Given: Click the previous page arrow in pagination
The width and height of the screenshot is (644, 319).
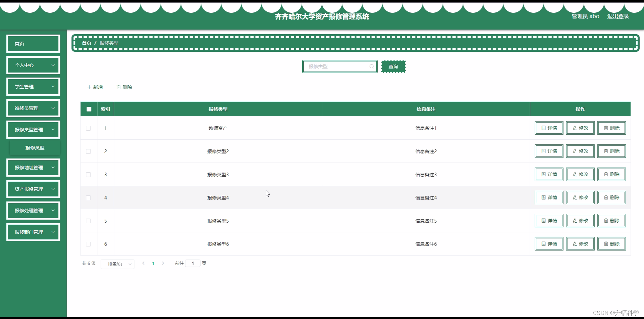Looking at the screenshot, I should (x=143, y=263).
